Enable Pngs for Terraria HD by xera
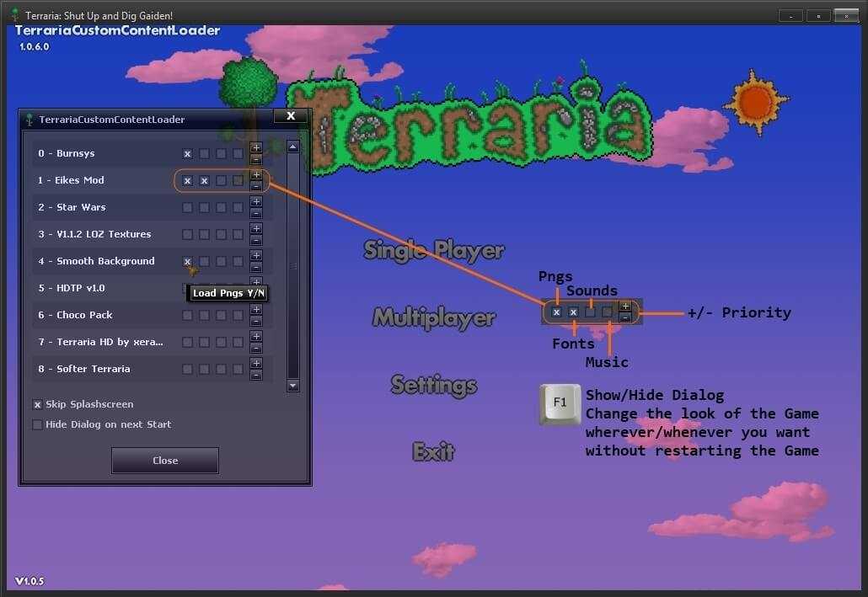 coord(188,342)
